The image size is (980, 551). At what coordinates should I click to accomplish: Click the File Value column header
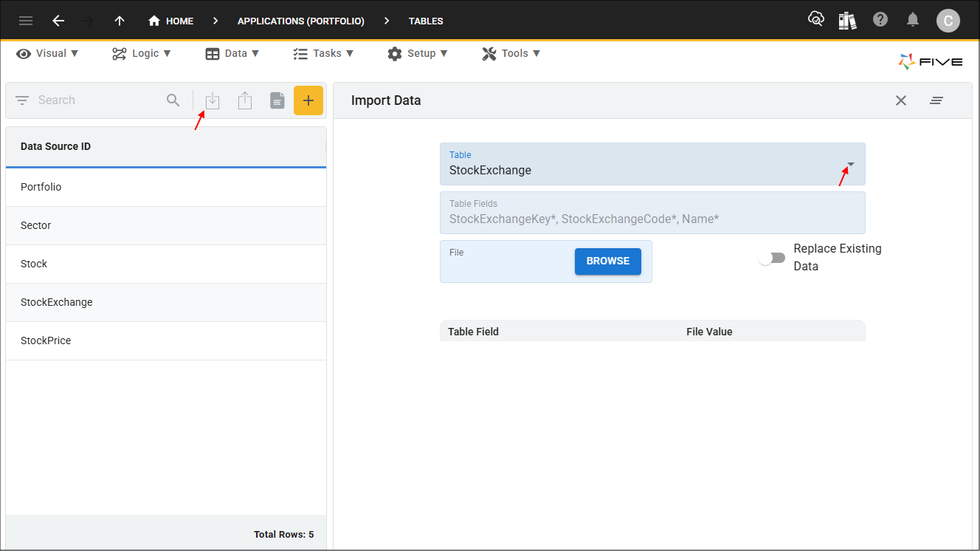pos(709,332)
